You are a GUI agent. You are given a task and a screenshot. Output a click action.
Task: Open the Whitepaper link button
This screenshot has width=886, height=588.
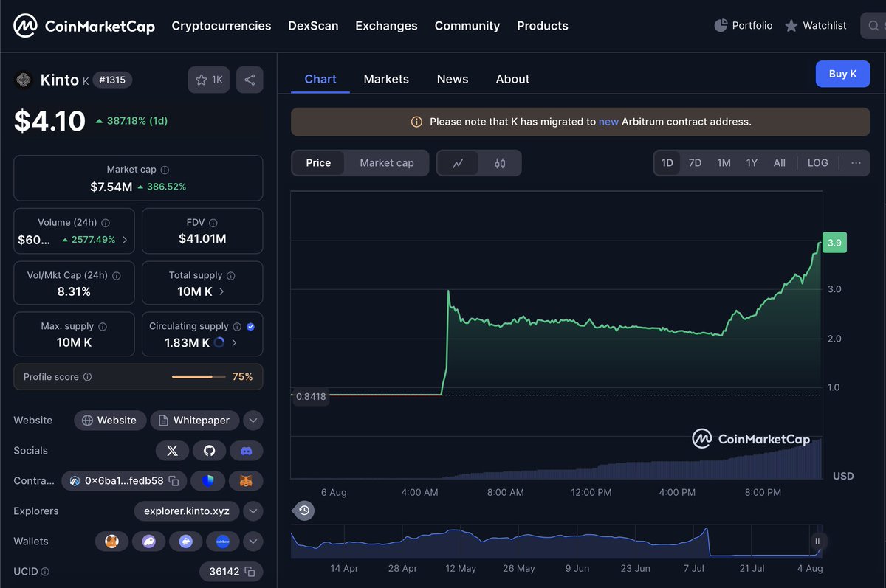click(x=195, y=421)
